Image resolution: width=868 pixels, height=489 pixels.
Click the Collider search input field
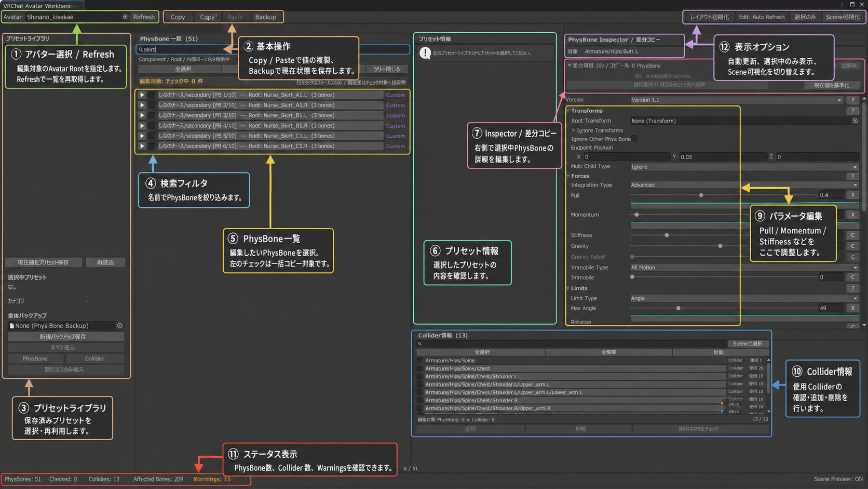tap(571, 343)
